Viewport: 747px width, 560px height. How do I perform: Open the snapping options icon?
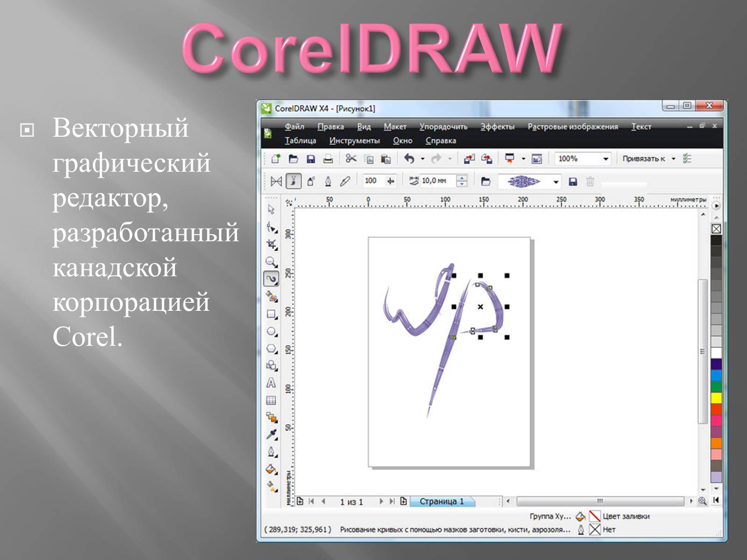[x=687, y=159]
